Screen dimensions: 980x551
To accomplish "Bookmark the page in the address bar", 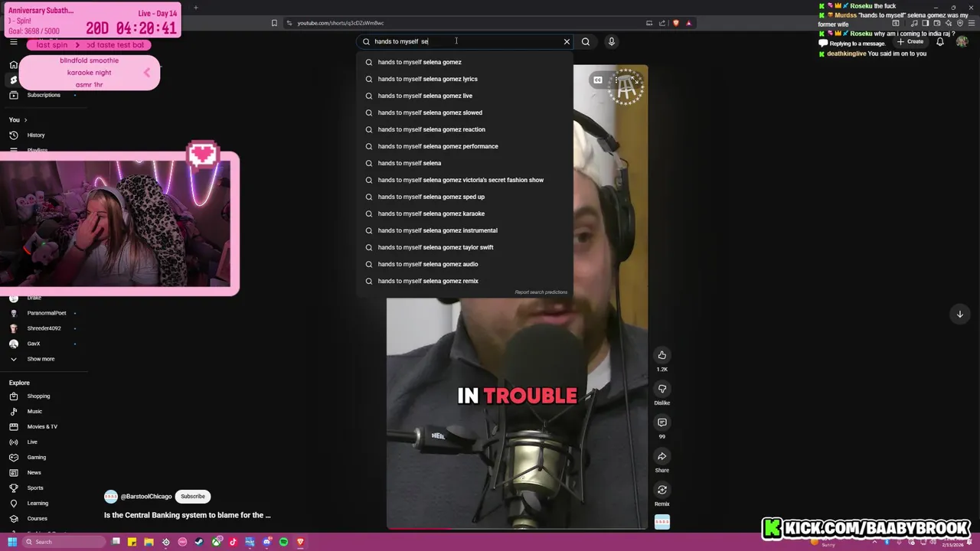I will pyautogui.click(x=274, y=23).
